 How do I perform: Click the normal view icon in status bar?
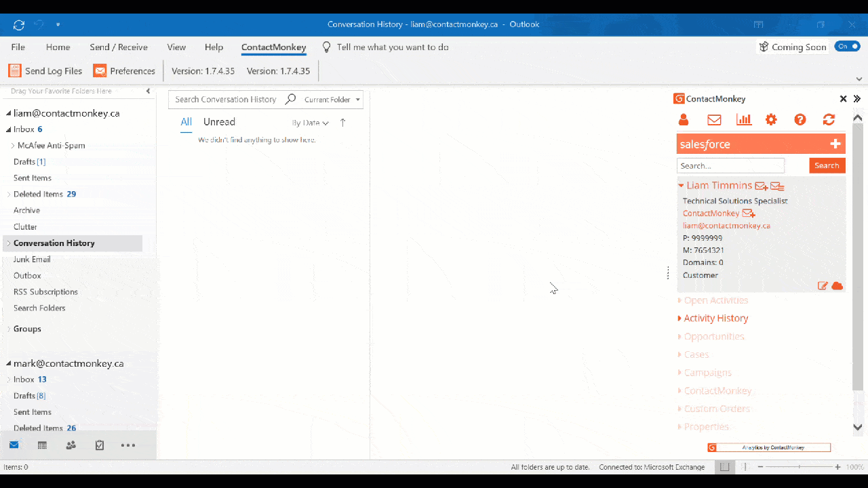[x=725, y=467]
